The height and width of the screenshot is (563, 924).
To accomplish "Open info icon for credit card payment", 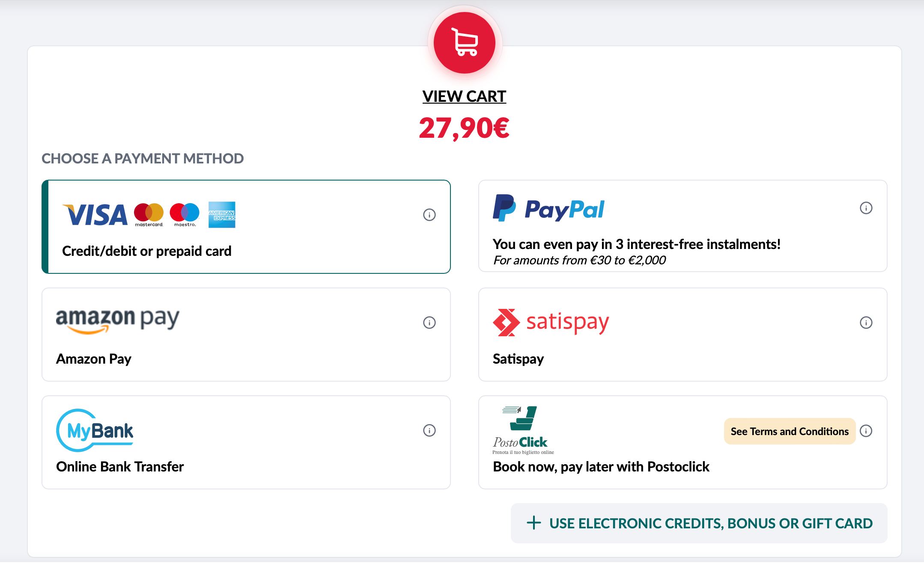I will 429,215.
